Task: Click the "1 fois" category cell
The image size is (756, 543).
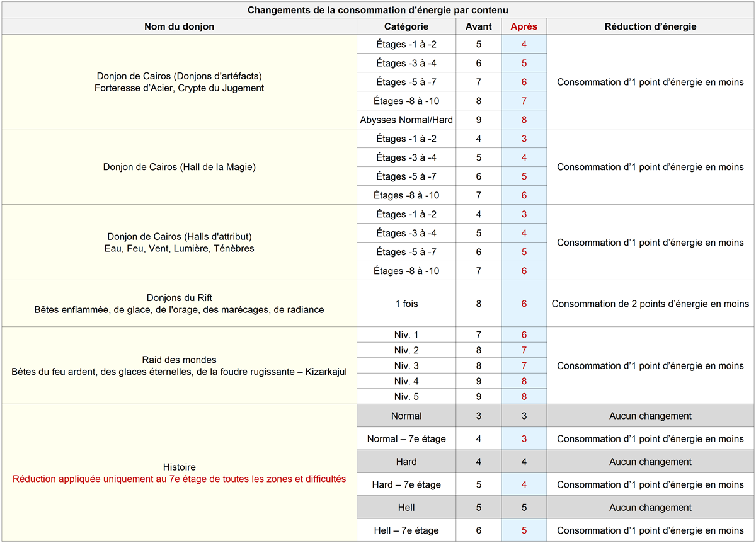Action: tap(406, 304)
